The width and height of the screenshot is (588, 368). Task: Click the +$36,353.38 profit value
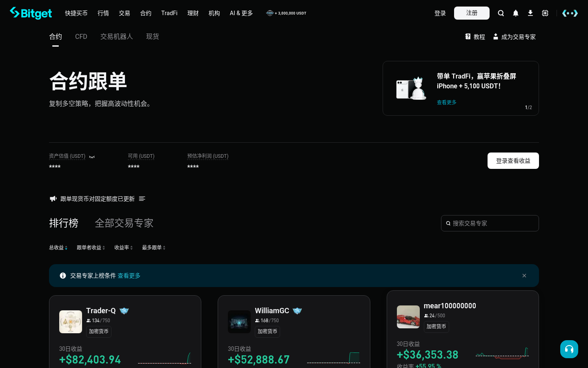pos(428,355)
